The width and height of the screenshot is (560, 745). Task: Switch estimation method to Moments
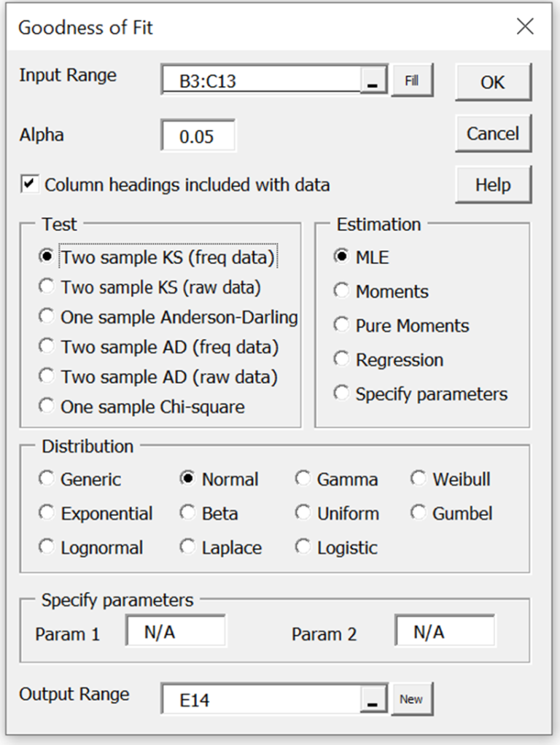click(x=341, y=291)
